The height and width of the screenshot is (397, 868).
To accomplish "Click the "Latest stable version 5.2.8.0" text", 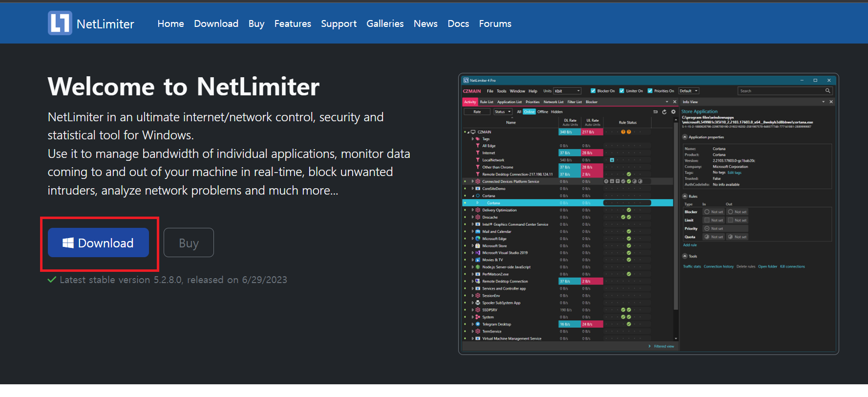I will (121, 280).
